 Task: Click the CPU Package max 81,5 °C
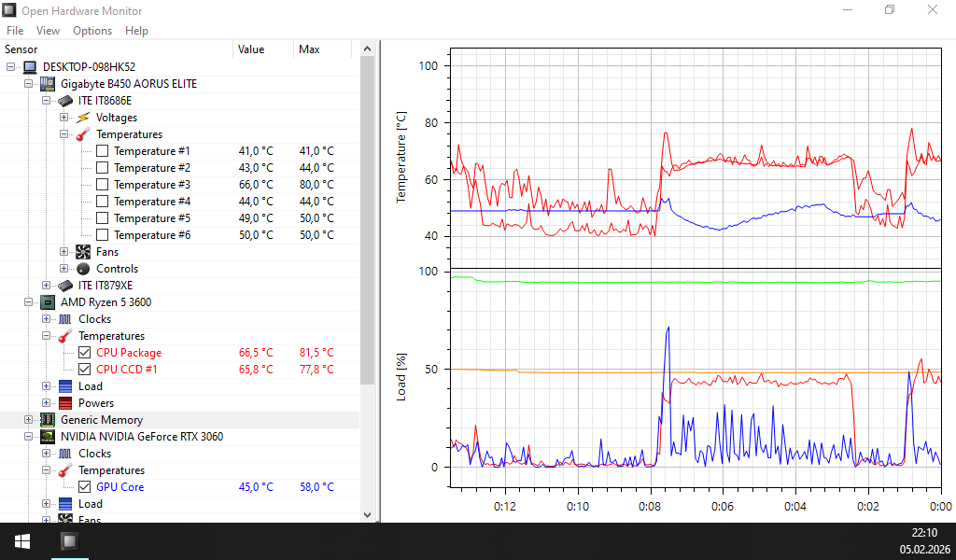pos(316,353)
